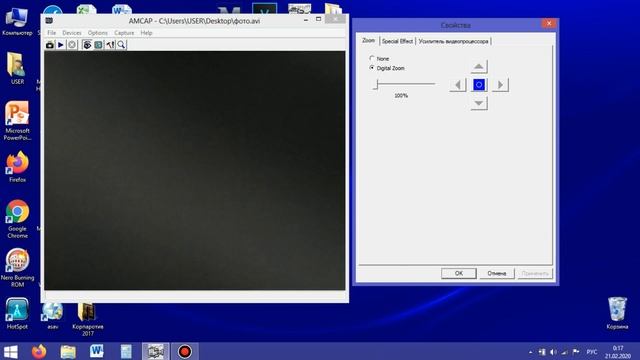Minimize the AMCAP window
Image resolution: width=640 pixels, height=360 pixels.
pyautogui.click(x=306, y=20)
